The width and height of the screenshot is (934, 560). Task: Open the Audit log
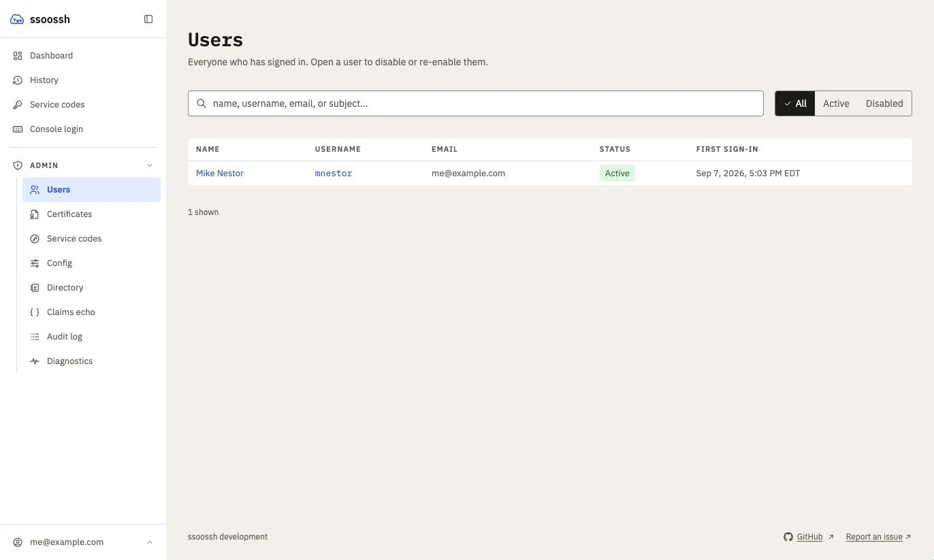91,337
